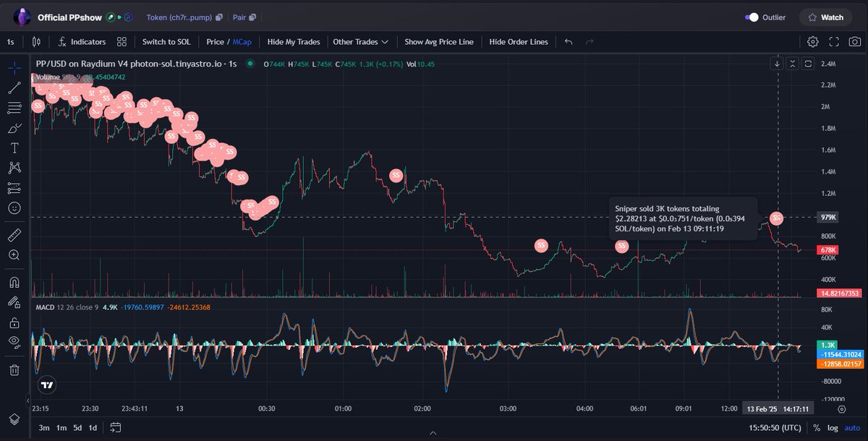Select the 5d time range
868x441 pixels.
click(x=77, y=427)
